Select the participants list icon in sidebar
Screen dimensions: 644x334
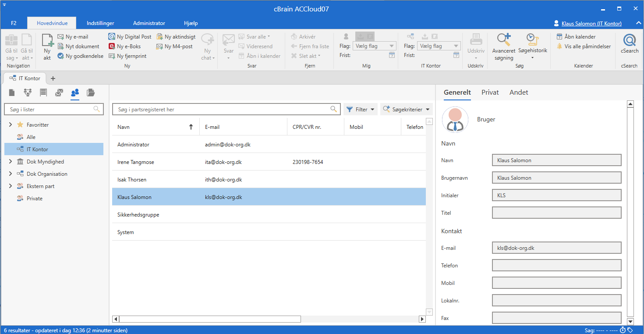tap(75, 92)
